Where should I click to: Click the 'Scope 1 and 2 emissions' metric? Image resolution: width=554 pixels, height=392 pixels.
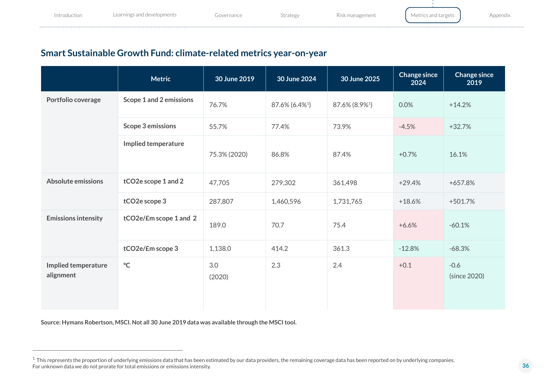point(158,100)
